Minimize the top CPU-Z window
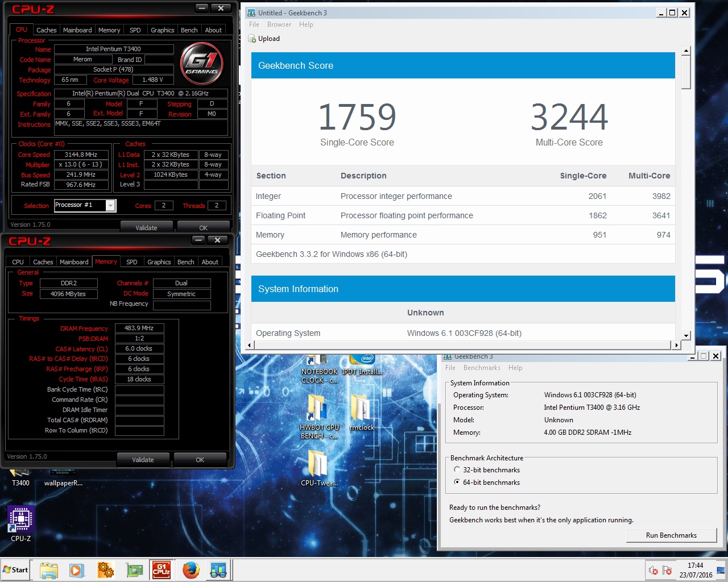Image resolution: width=728 pixels, height=582 pixels. pyautogui.click(x=201, y=8)
